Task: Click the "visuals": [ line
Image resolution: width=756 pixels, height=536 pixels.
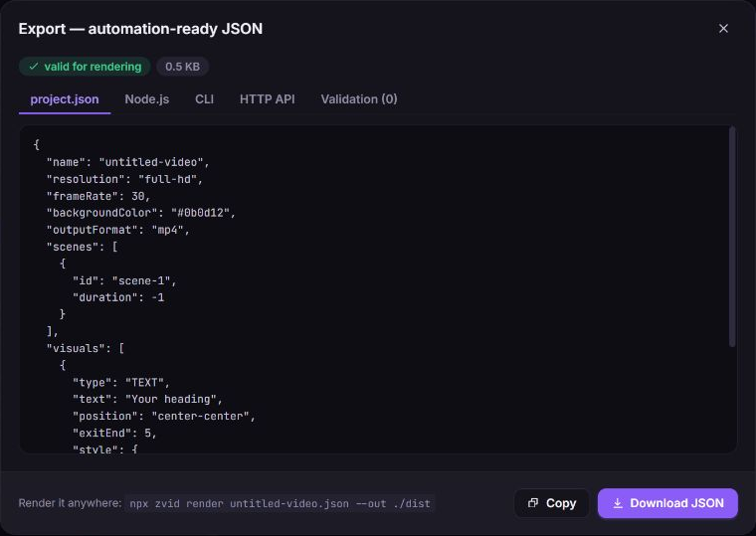Action: pyautogui.click(x=86, y=348)
